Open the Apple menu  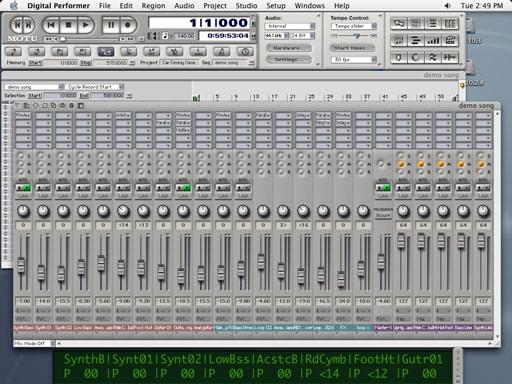14,6
